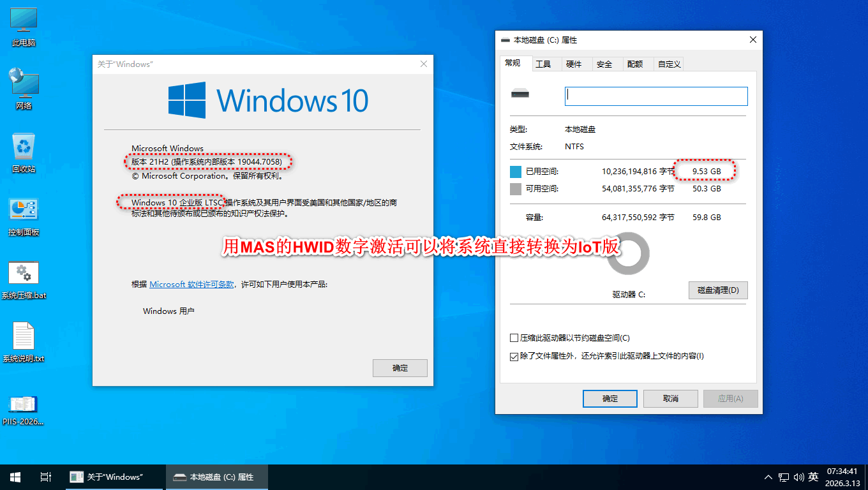Open Task View on the taskbar
The image size is (868, 490).
click(x=46, y=477)
